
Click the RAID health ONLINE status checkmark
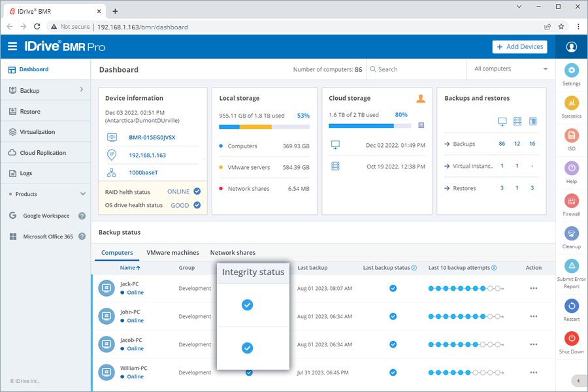(x=197, y=191)
